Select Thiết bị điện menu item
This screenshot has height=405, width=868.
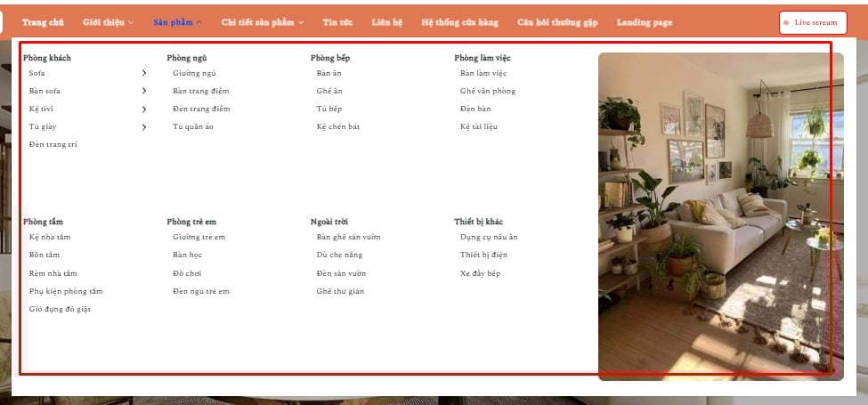483,255
